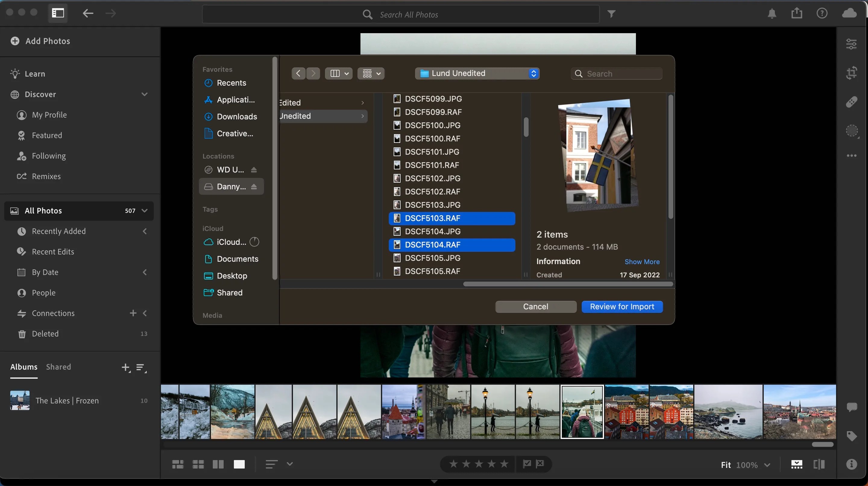The image size is (868, 486).
Task: Switch to square grid view
Action: point(198,464)
